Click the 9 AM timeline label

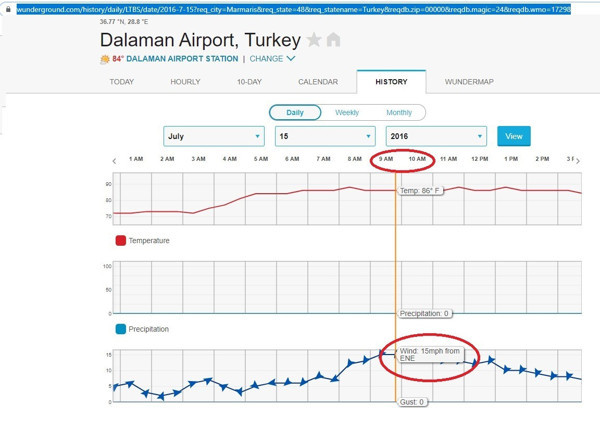tap(386, 159)
